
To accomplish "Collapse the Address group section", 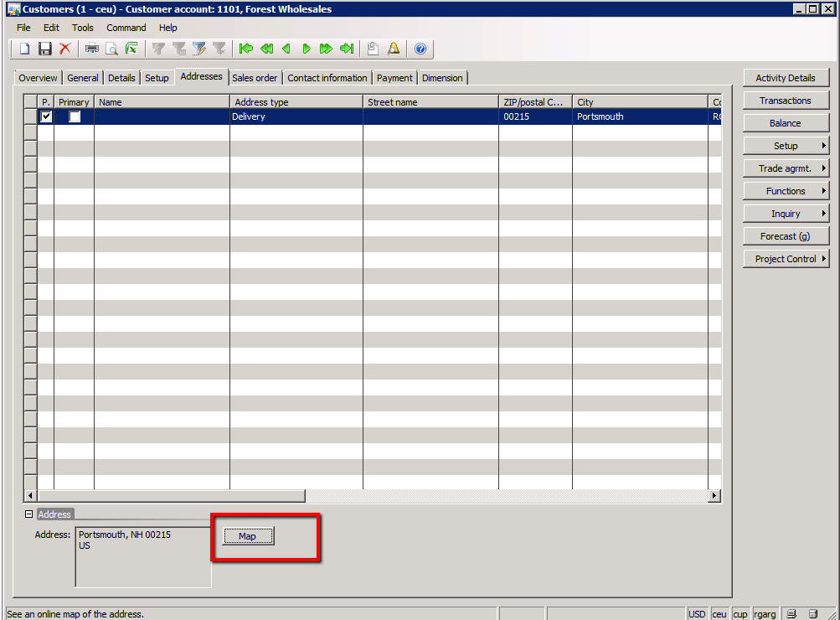I will pyautogui.click(x=29, y=514).
